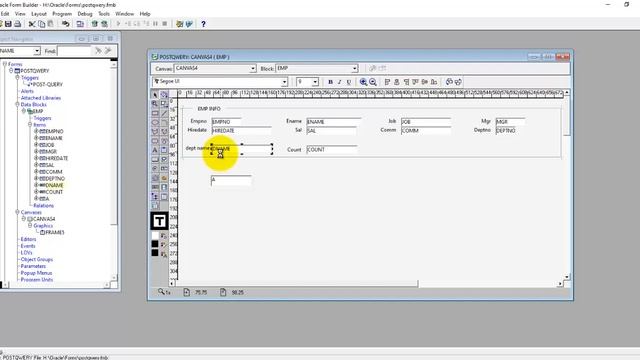Open the Tools menu
This screenshot has height=360, width=640.
104,14
